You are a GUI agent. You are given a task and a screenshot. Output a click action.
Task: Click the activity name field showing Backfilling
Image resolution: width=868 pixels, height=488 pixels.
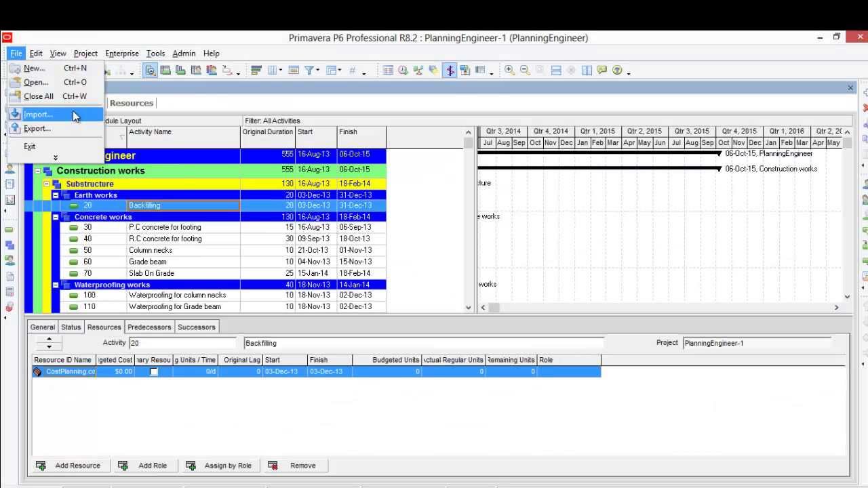423,344
